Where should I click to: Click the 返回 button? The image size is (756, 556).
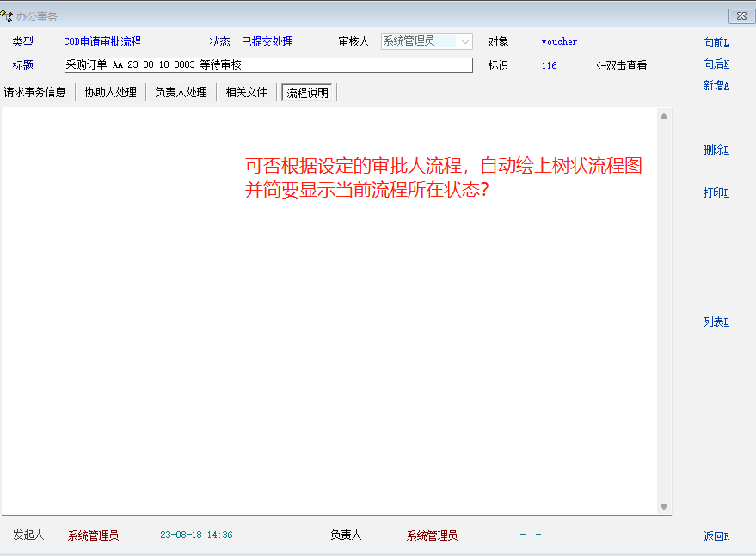tap(716, 536)
